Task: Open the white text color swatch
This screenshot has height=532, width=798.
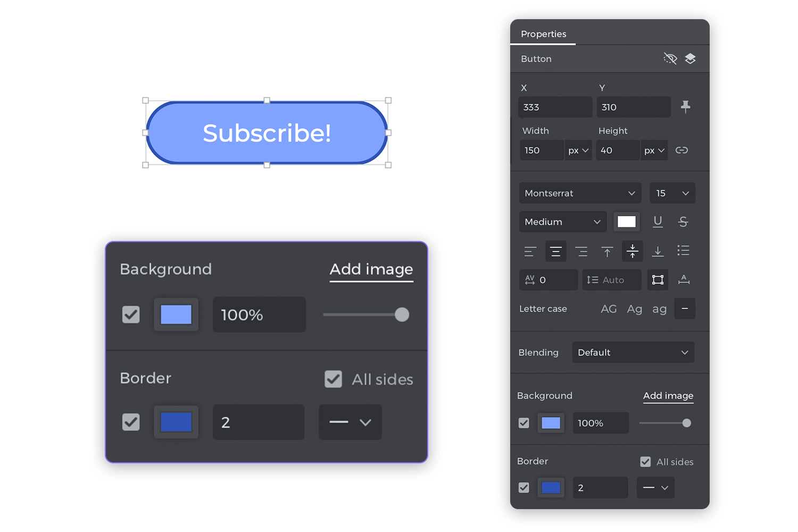Action: coord(626,222)
